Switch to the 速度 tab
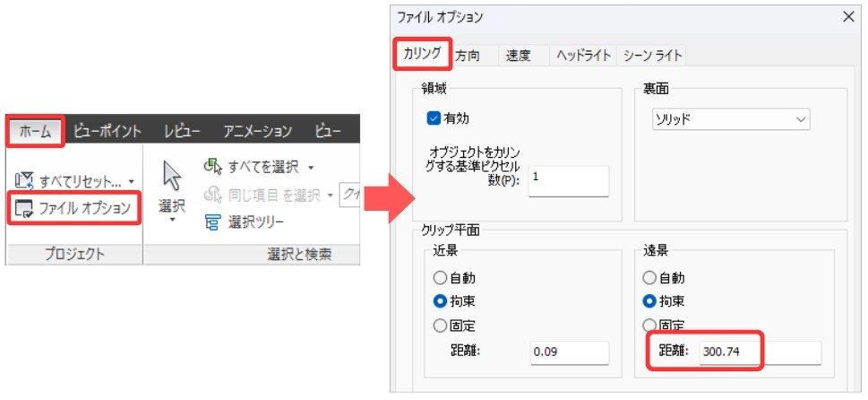The width and height of the screenshot is (868, 400). (518, 56)
